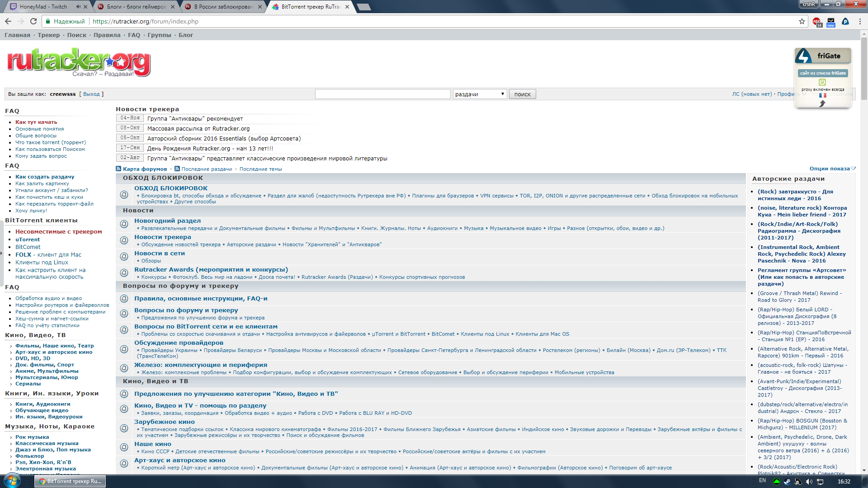The image size is (868, 488).
Task: Click the EN language indicator in taskbar
Action: click(x=763, y=481)
